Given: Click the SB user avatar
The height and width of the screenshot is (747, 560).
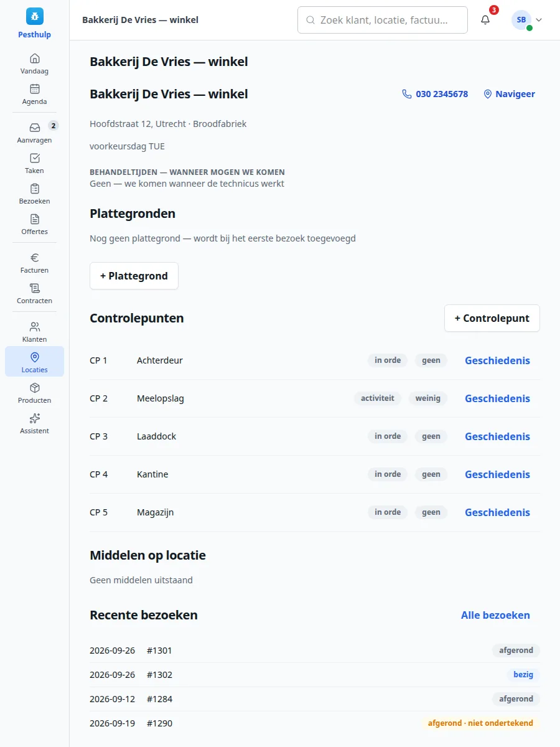Looking at the screenshot, I should point(521,20).
